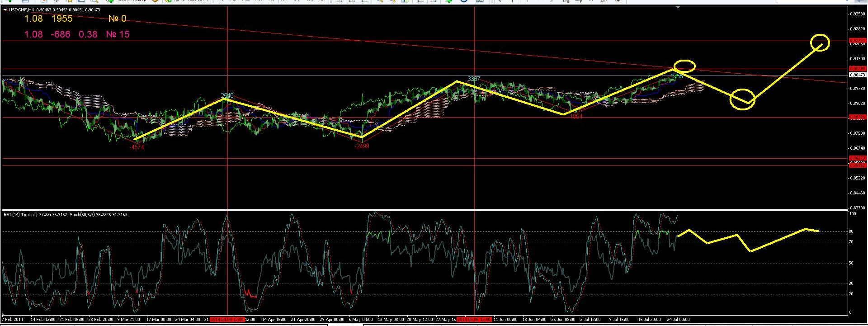
Task: Click the 0.84460 price scale value
Action: (858, 193)
